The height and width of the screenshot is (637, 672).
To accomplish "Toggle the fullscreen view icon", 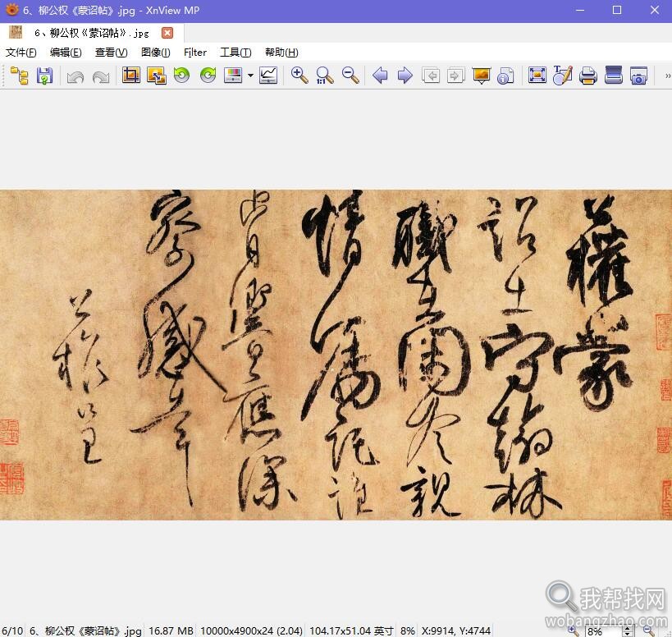I will point(537,76).
